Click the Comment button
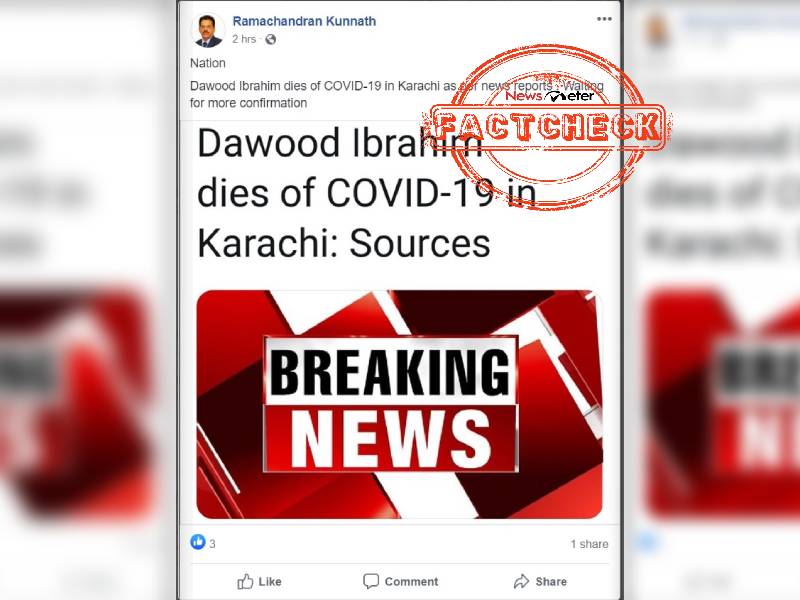800x600 pixels. (x=401, y=581)
